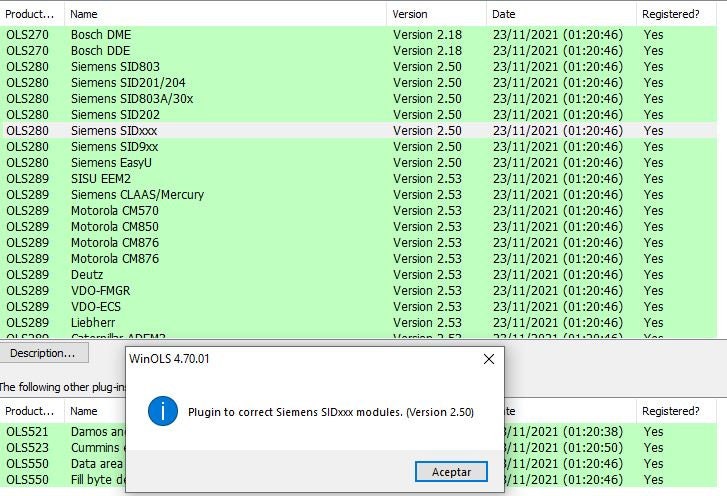Viewport: 727px width, 496px height.
Task: Click Version 2.53 in Liebherr row
Action: pos(427,323)
